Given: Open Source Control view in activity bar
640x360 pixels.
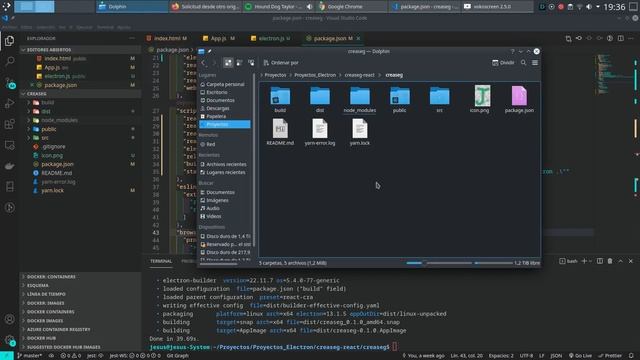Looking at the screenshot, I should pos(10,83).
